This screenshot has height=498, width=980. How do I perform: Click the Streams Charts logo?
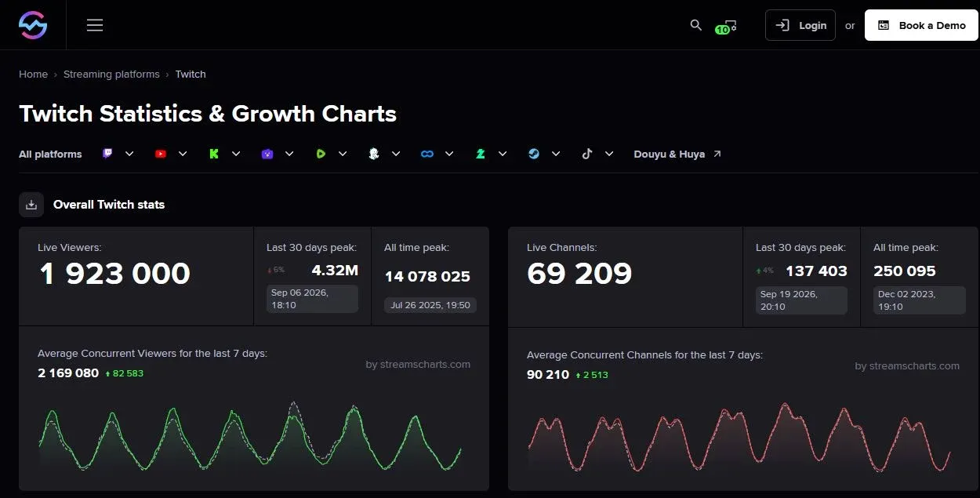(33, 25)
